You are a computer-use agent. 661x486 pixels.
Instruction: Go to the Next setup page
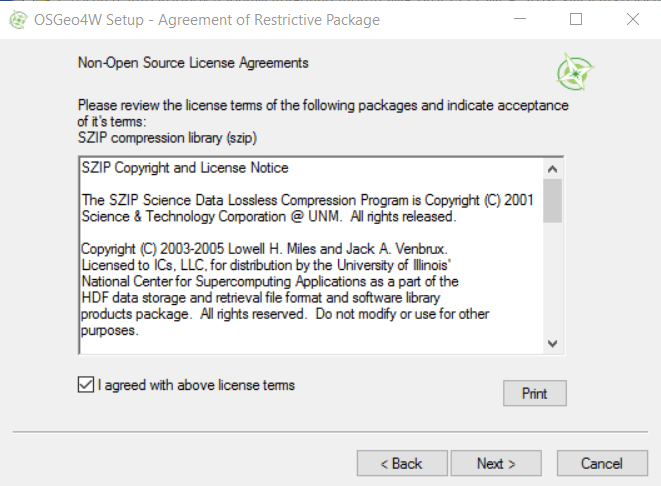(x=496, y=463)
